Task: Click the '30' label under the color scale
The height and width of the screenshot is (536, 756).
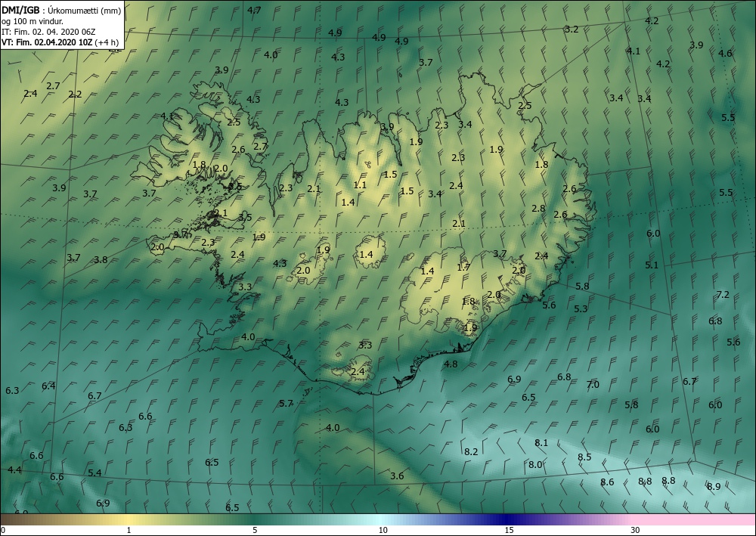Action: point(636,530)
